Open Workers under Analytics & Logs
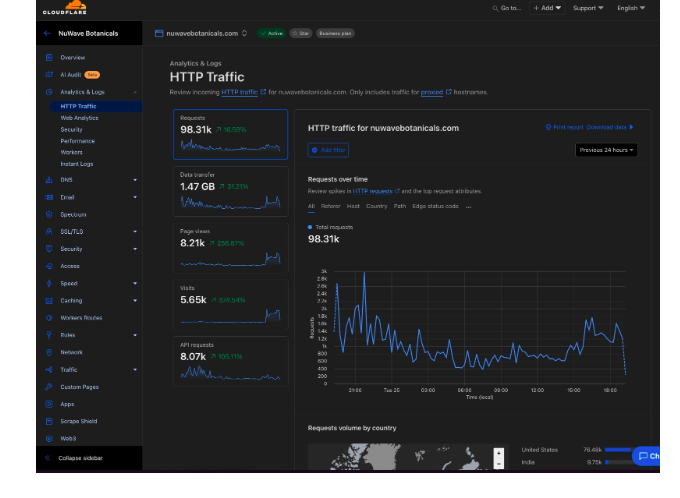The image size is (680, 498). [72, 152]
